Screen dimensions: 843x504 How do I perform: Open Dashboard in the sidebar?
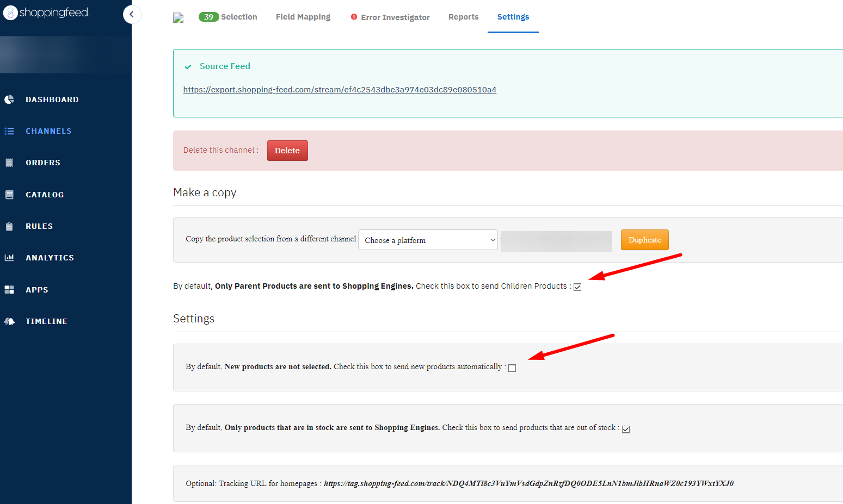click(x=52, y=99)
